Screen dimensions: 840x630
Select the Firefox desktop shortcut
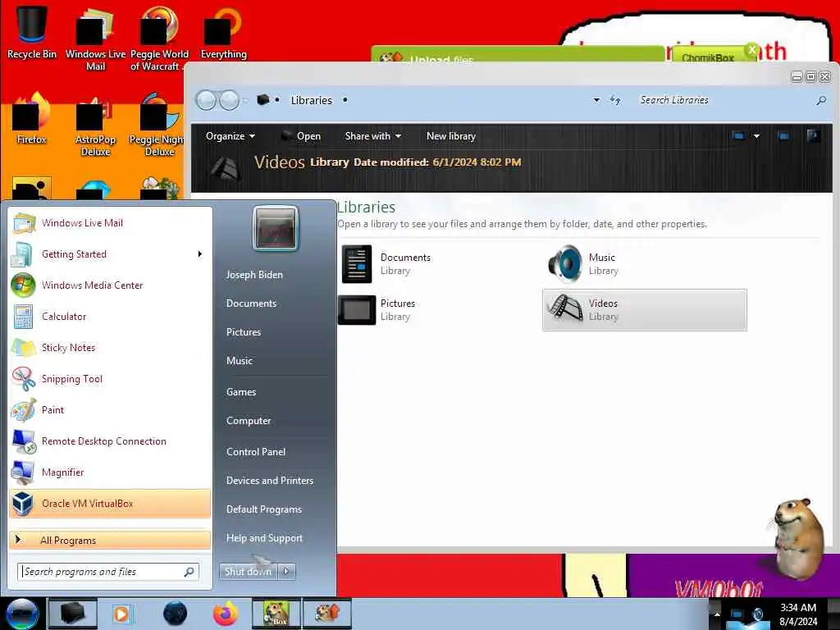pyautogui.click(x=32, y=118)
